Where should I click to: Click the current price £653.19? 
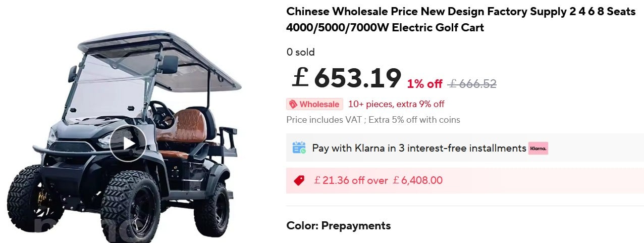347,78
